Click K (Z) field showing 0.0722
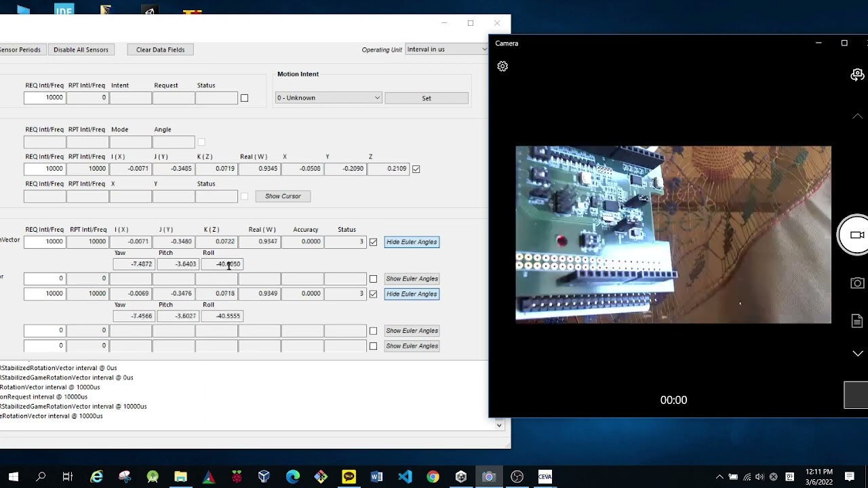Image resolution: width=868 pixels, height=488 pixels. [x=216, y=241]
